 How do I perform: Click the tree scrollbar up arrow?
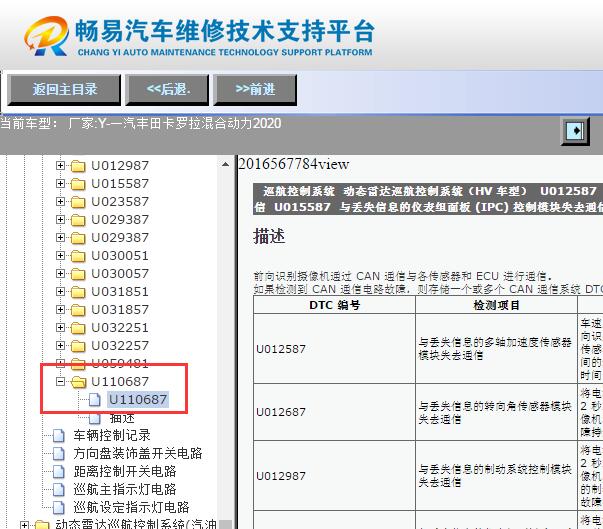point(225,165)
